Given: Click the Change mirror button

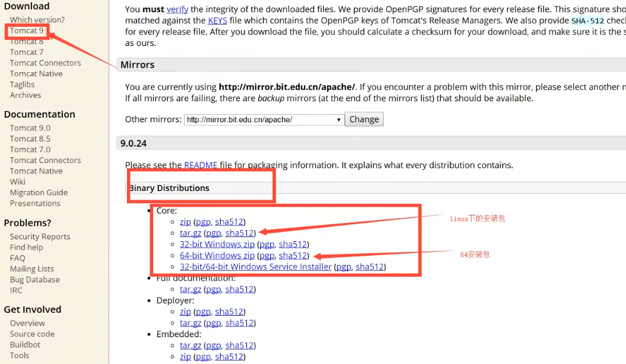Looking at the screenshot, I should pos(364,119).
